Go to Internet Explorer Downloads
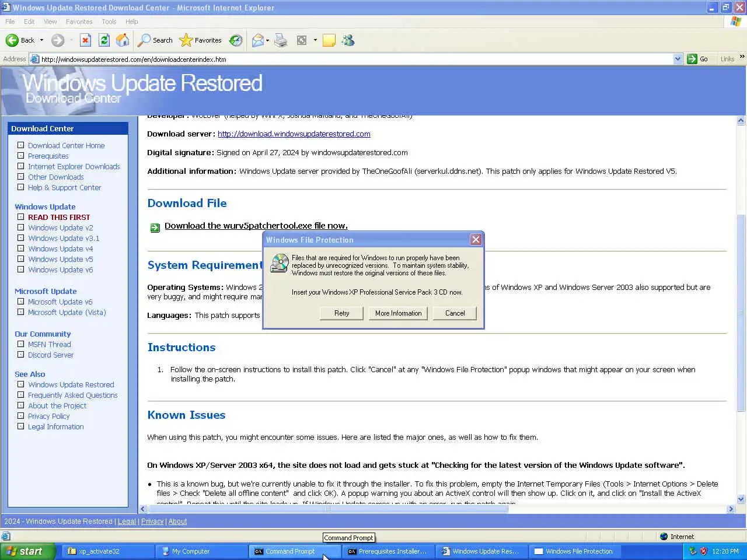 (x=74, y=166)
